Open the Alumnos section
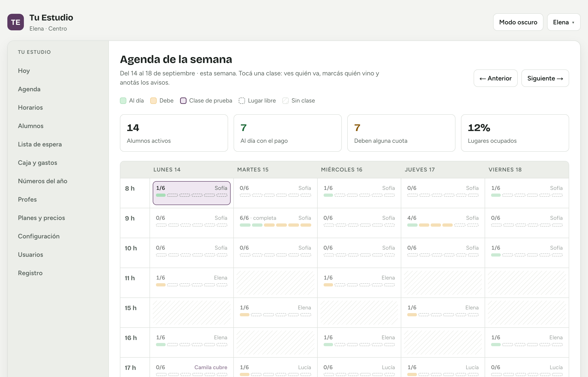 [x=31, y=126]
